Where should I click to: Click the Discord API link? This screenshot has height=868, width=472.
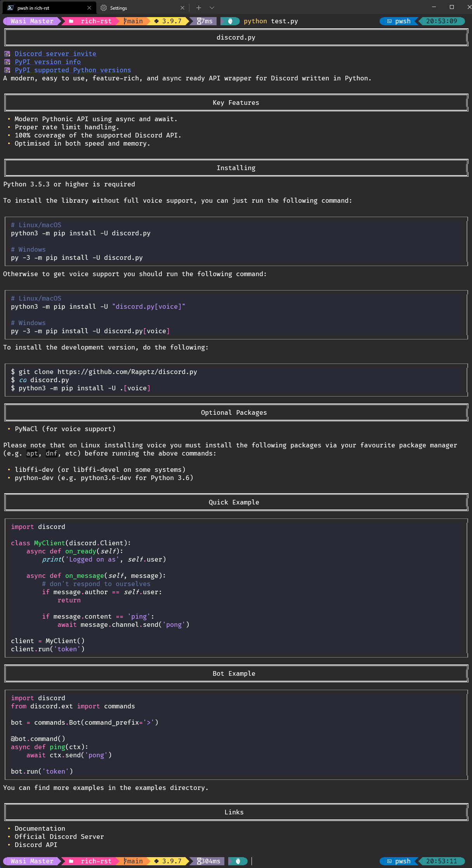[36, 845]
